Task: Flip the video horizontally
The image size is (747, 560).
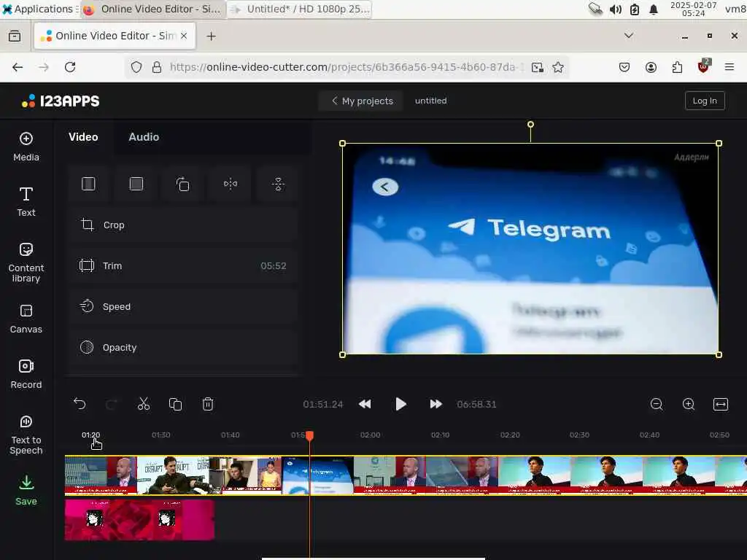Action: 231,184
